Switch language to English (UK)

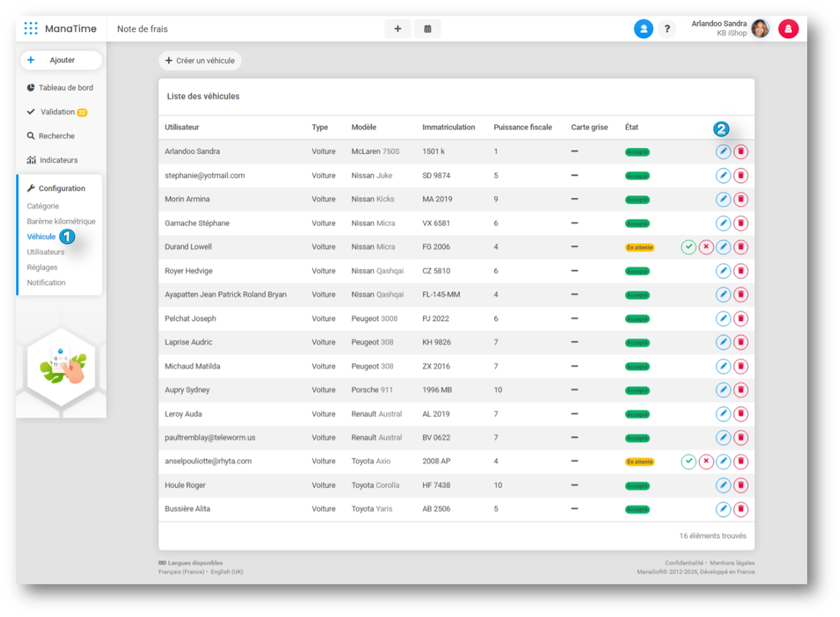point(227,572)
